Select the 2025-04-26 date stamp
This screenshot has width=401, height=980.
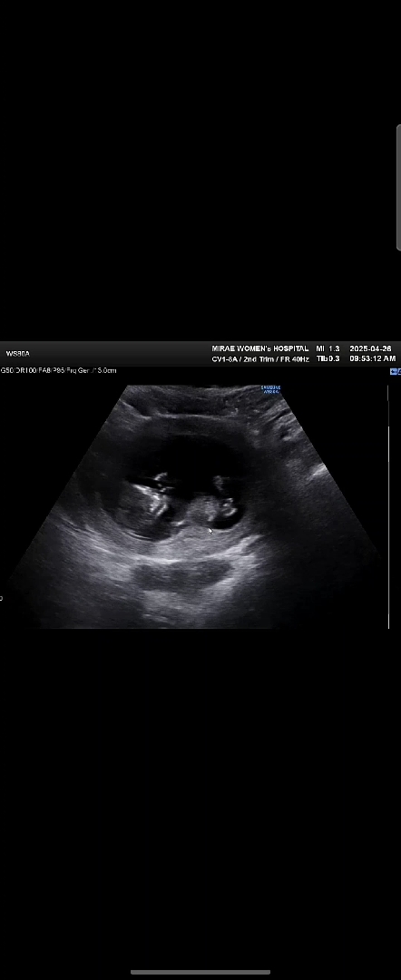pyautogui.click(x=370, y=348)
